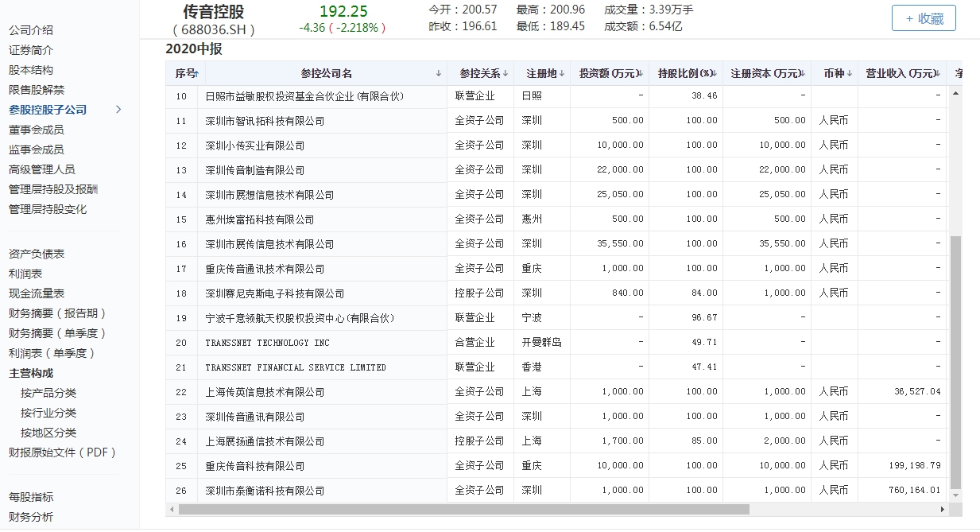Screen dimensions: 980x532
Task: Open 财务摘要（报告期）page
Action: [x=58, y=313]
